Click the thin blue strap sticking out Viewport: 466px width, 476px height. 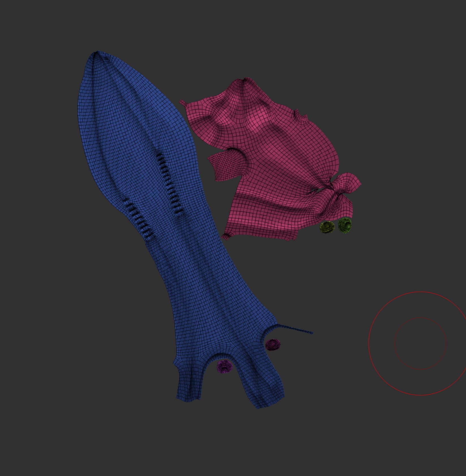(x=297, y=330)
